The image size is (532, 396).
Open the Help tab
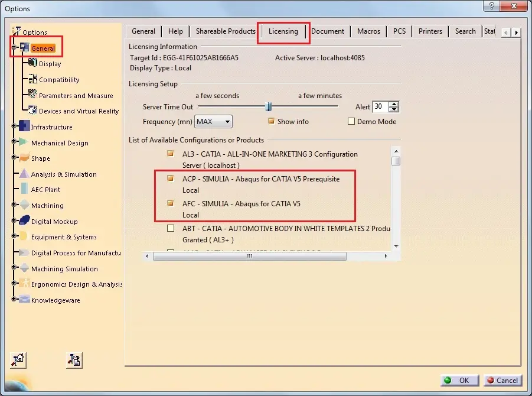175,31
